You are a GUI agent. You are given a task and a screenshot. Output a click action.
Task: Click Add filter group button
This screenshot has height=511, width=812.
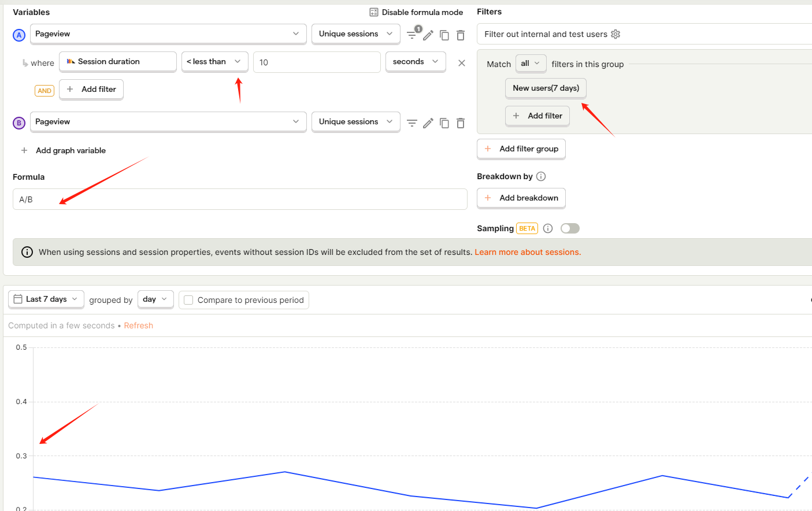tap(521, 149)
